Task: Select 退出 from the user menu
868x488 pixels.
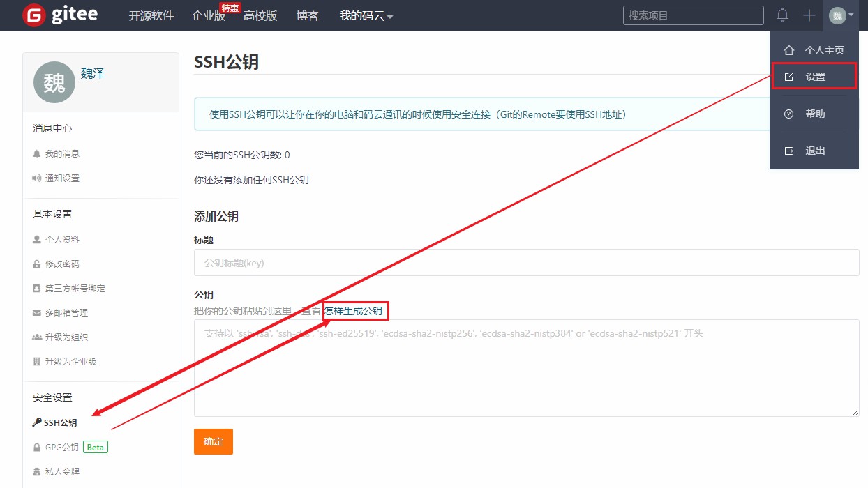Action: click(814, 151)
